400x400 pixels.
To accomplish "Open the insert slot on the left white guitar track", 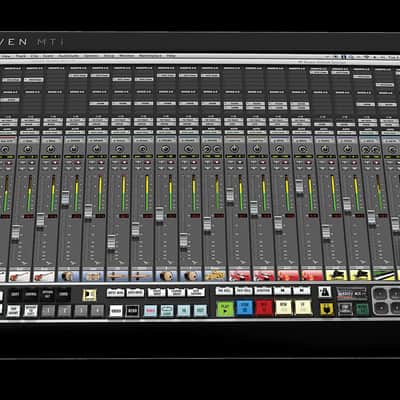I will pyautogui.click(x=34, y=80).
